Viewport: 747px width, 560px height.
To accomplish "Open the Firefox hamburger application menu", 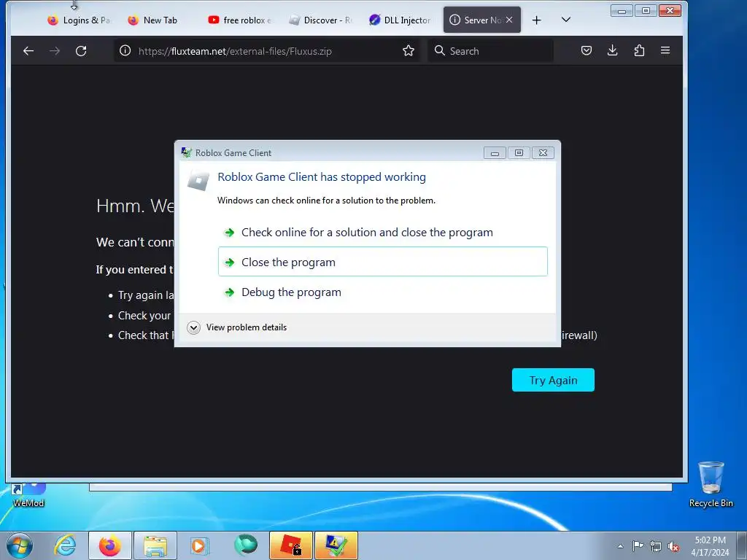I will [665, 50].
